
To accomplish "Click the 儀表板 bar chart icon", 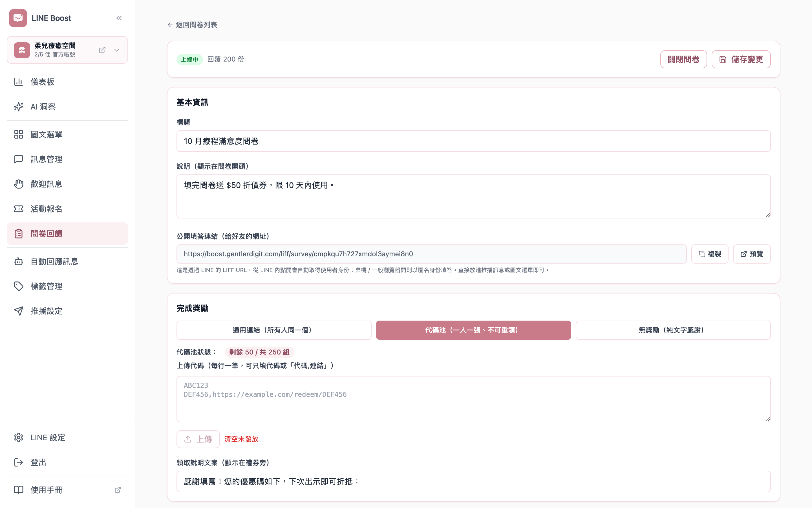I will pos(18,82).
